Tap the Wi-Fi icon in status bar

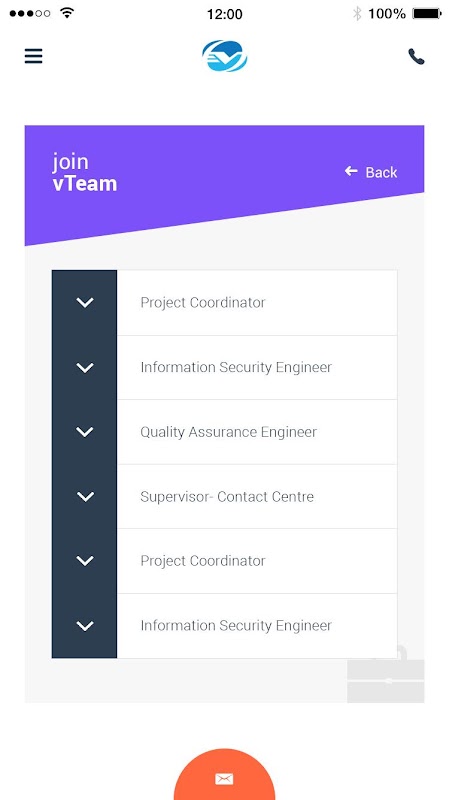[x=67, y=13]
